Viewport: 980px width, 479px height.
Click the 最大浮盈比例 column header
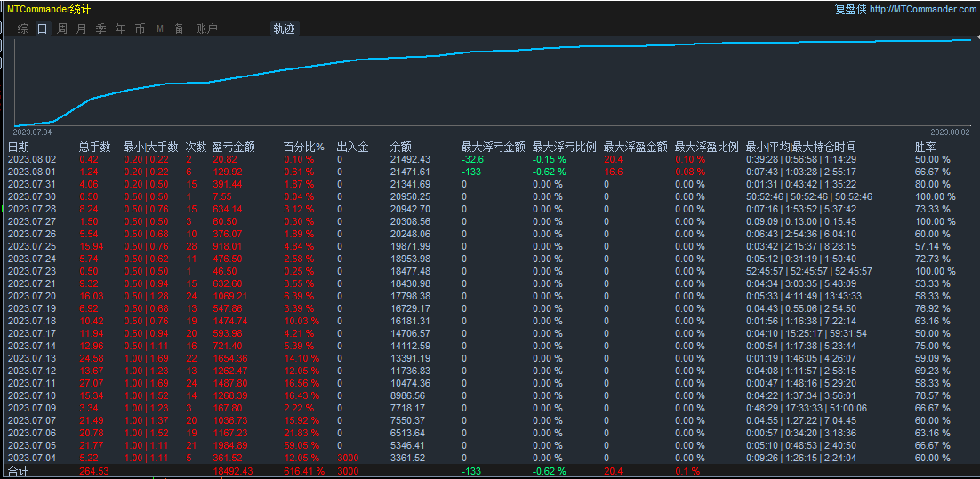[x=708, y=148]
